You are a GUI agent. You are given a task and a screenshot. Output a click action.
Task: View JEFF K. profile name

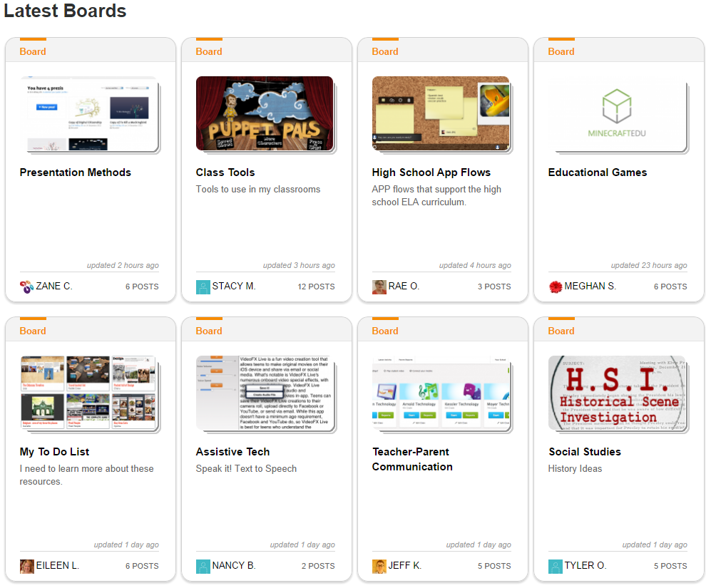point(404,566)
